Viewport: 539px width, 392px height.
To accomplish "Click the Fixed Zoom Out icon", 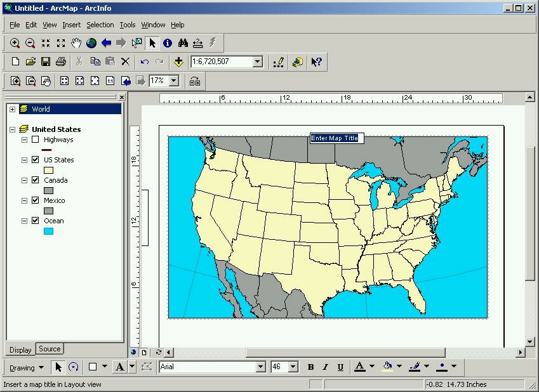I will coord(61,43).
